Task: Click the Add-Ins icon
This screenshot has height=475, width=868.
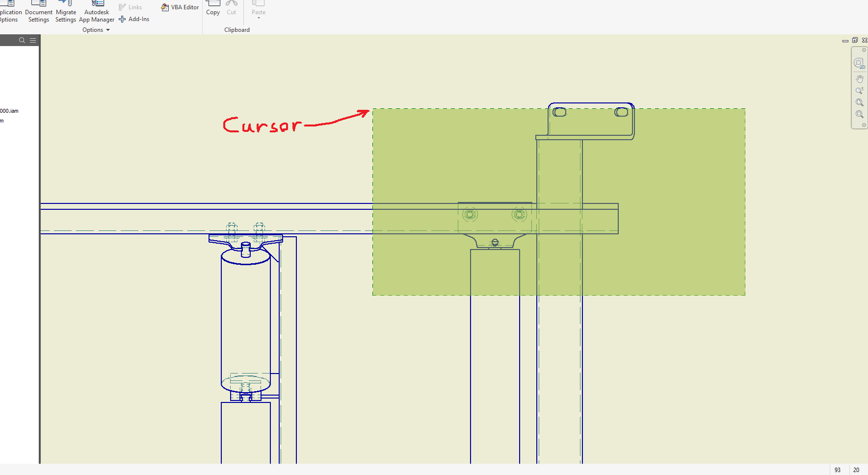Action: tap(134, 19)
